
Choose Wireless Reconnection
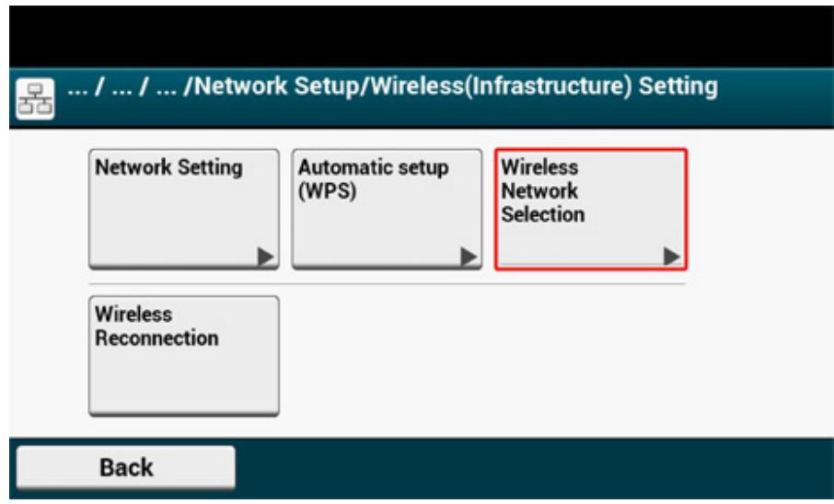coord(182,355)
